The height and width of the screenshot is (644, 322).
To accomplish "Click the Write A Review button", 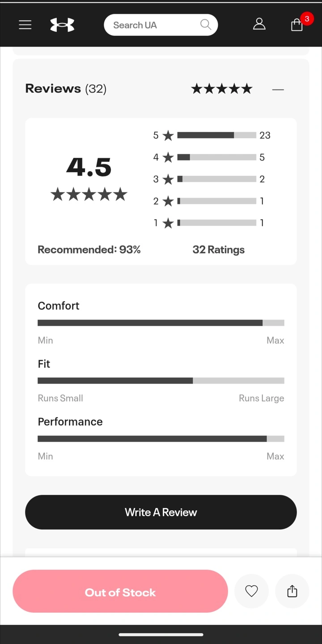I will pos(161,512).
